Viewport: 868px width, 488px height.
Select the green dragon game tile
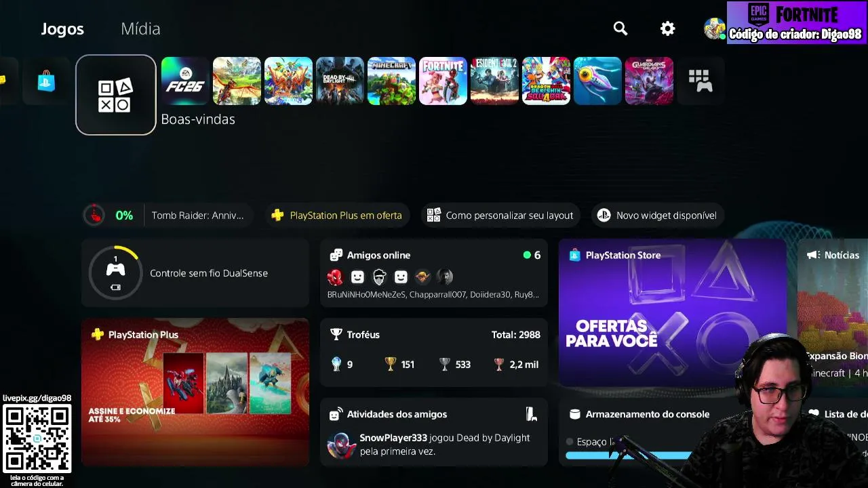237,81
